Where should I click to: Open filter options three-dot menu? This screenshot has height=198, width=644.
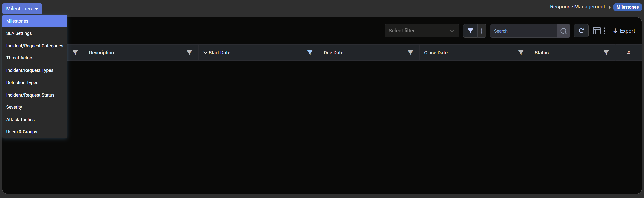481,31
